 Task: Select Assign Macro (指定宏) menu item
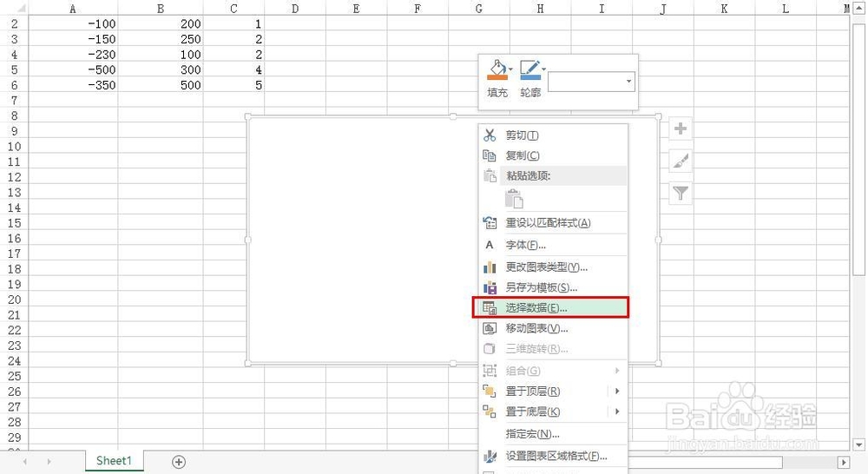click(x=552, y=433)
